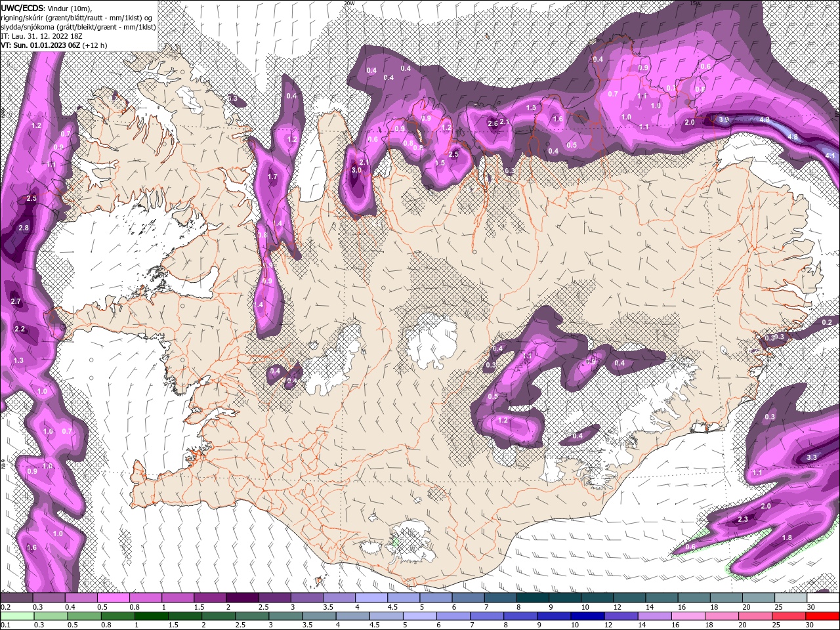Pick the bright pink 0.5–0.8 swatch, upper legend
Viewport: 840px width, 630px height.
click(x=113, y=598)
